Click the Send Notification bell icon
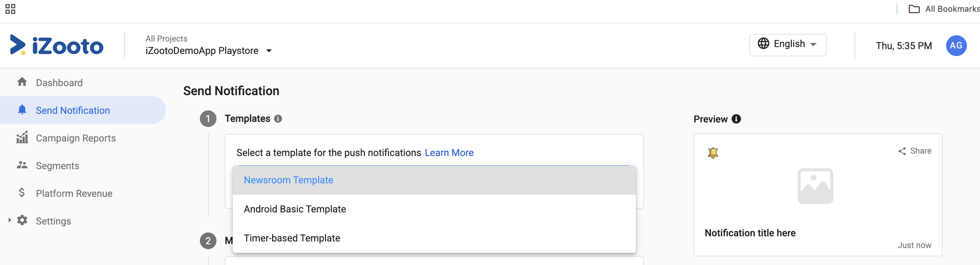980x265 pixels. [22, 110]
